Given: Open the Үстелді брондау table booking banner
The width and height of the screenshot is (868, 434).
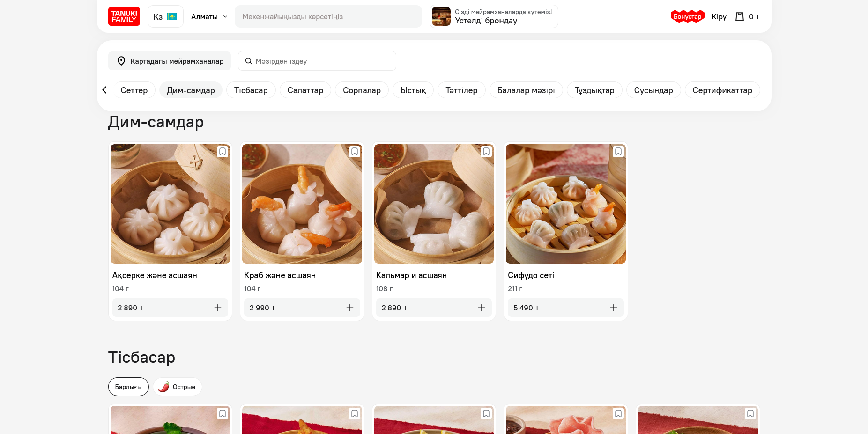Looking at the screenshot, I should [494, 16].
